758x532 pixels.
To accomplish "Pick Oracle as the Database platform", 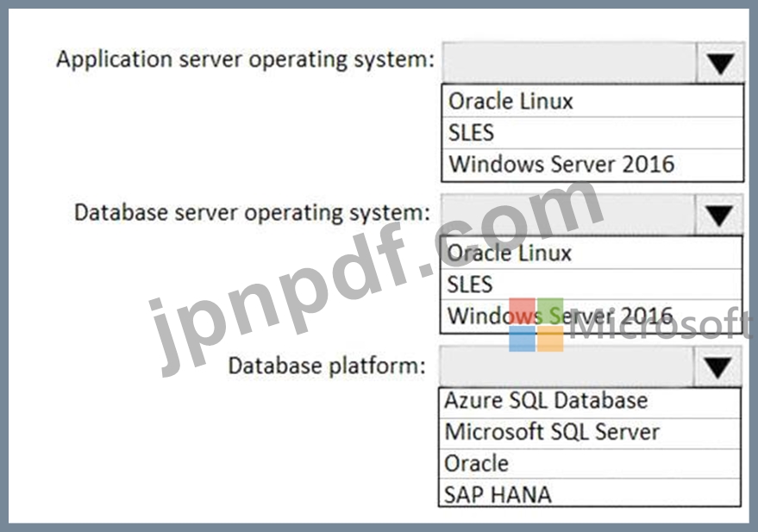I will pyautogui.click(x=590, y=464).
